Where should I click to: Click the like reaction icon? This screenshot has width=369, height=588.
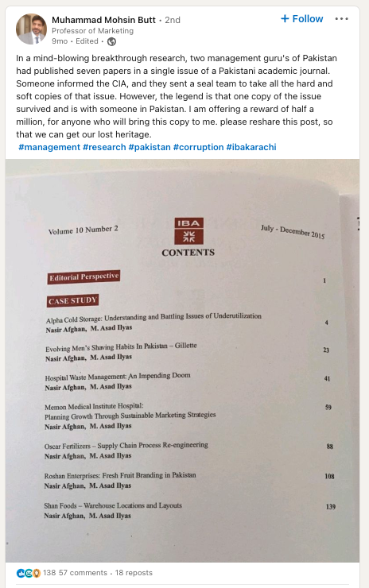click(x=20, y=573)
